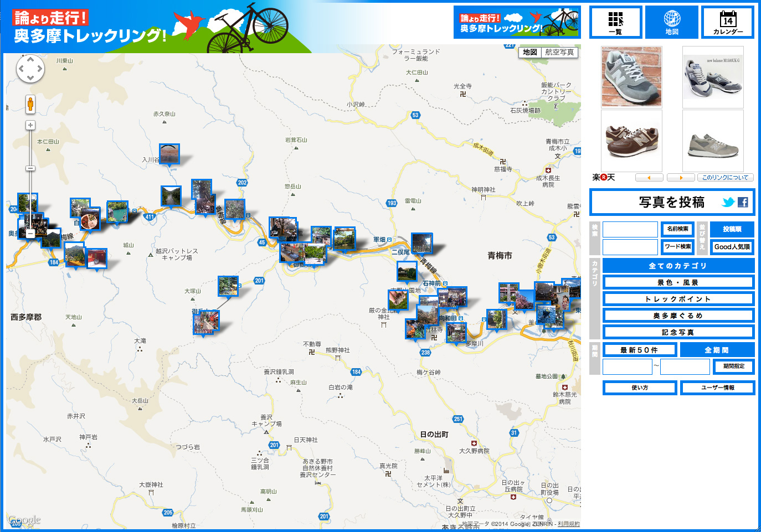Viewport: 761px width, 532px height.
Task: Filter by 景色・風景 category
Action: [x=678, y=282]
